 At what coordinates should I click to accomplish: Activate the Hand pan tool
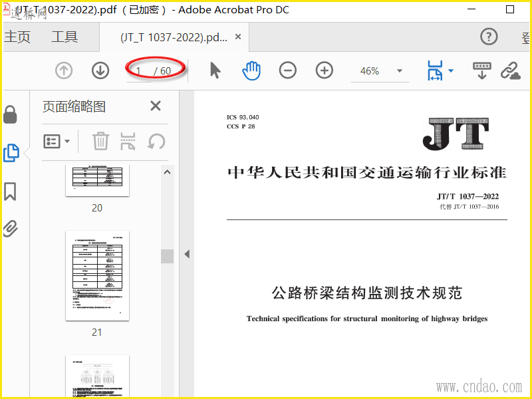point(251,70)
